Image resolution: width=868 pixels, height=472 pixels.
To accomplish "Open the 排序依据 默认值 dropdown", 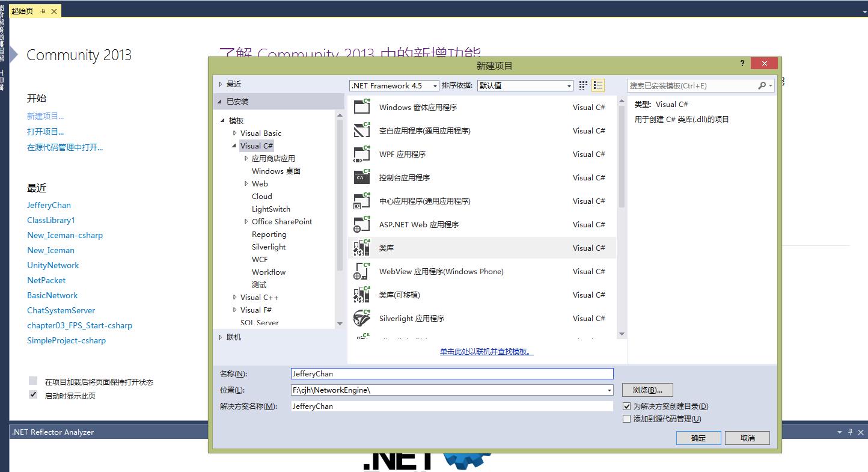I will click(569, 85).
